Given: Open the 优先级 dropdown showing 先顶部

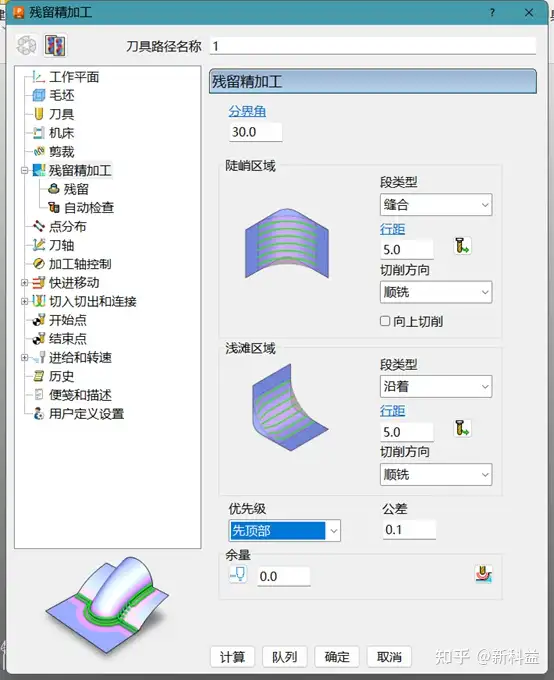Looking at the screenshot, I should pyautogui.click(x=285, y=530).
